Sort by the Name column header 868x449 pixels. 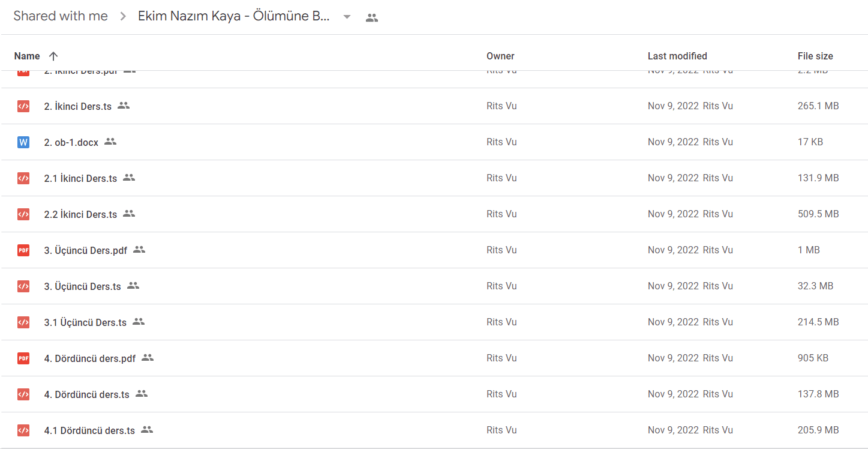(27, 56)
